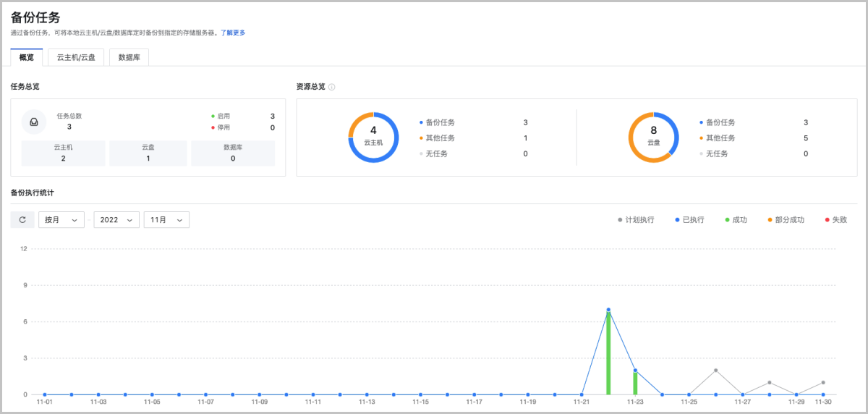
Task: Open the 了解更多 link
Action: click(x=233, y=33)
